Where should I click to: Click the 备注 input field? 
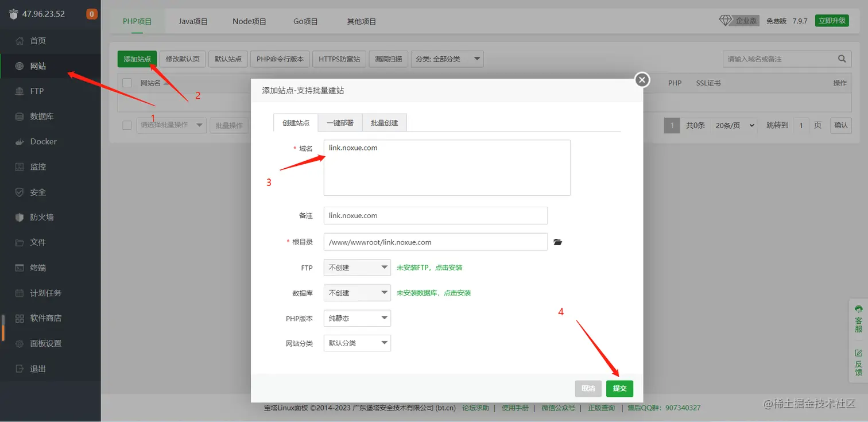[436, 216]
